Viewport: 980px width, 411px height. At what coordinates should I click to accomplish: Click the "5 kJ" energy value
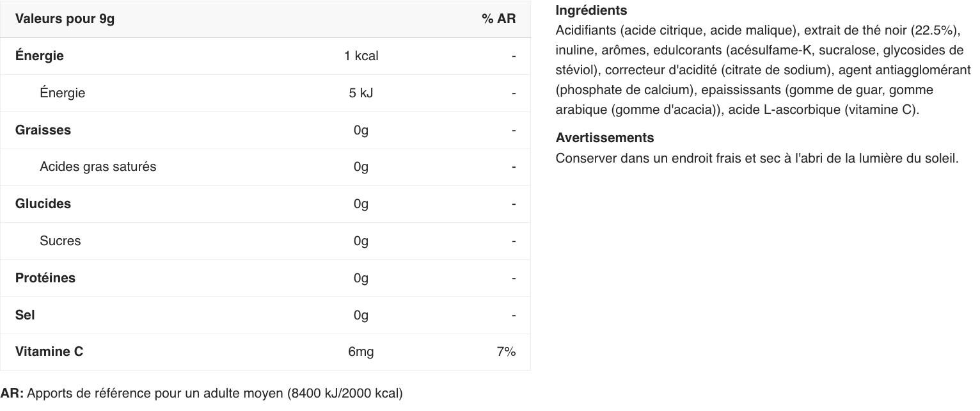pyautogui.click(x=361, y=93)
